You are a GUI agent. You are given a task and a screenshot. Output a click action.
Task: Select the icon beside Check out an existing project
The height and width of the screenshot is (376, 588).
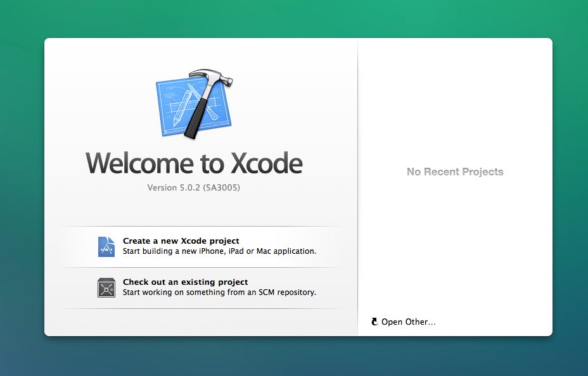tap(106, 287)
